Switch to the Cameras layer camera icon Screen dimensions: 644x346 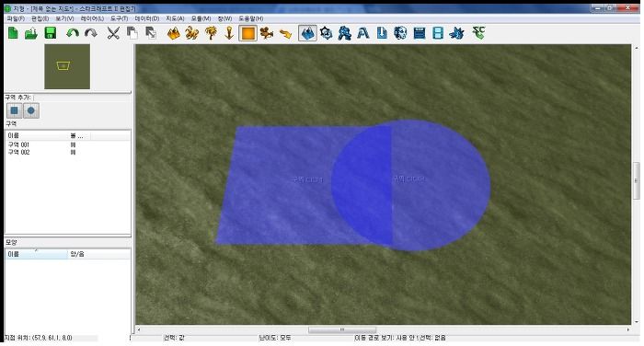(267, 33)
